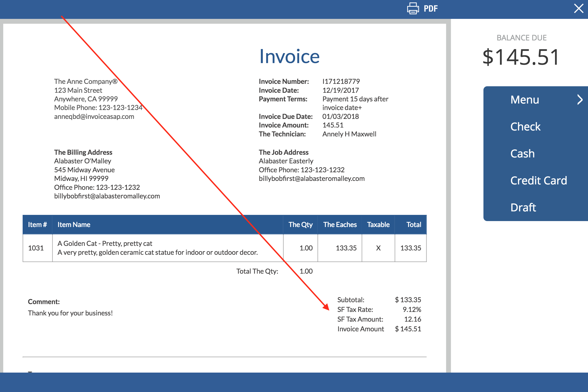This screenshot has width=588, height=392.
Task: Click the PDF label in the top bar
Action: pos(431,9)
